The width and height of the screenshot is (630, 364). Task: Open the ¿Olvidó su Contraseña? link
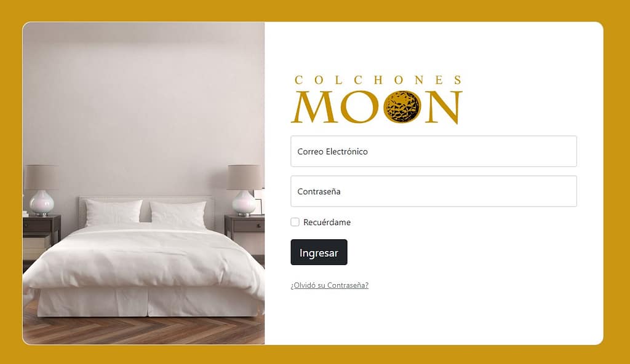330,285
